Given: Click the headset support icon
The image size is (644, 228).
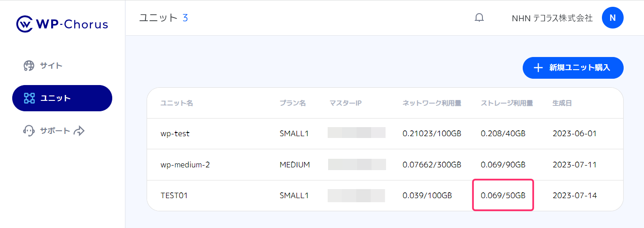Looking at the screenshot, I should coord(29,131).
